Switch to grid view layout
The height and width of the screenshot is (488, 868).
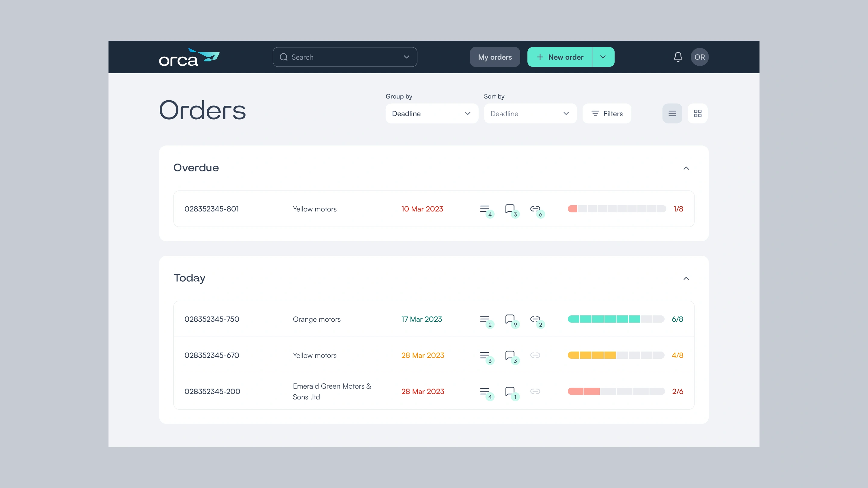click(x=697, y=114)
